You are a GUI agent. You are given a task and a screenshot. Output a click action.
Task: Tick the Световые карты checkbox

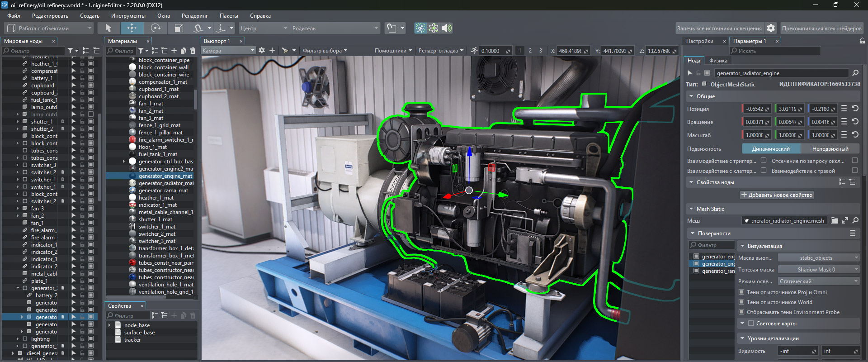tap(751, 324)
